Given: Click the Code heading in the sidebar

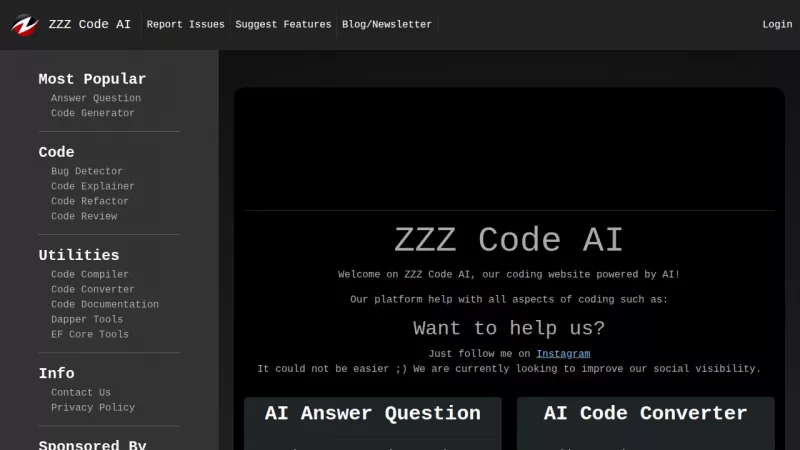Looking at the screenshot, I should tap(57, 152).
